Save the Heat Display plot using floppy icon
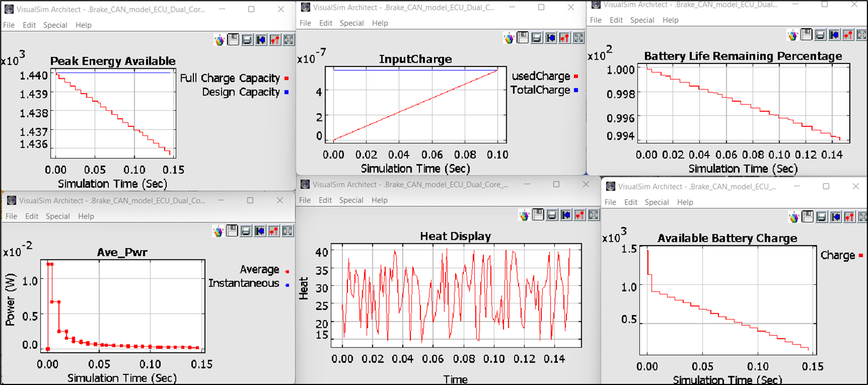 [x=538, y=215]
